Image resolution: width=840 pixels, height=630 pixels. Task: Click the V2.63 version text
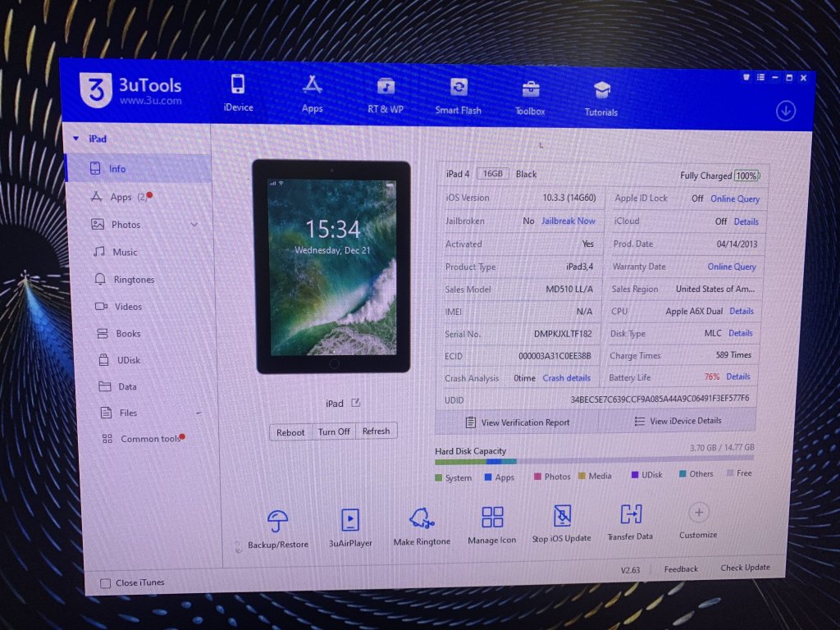pos(630,570)
